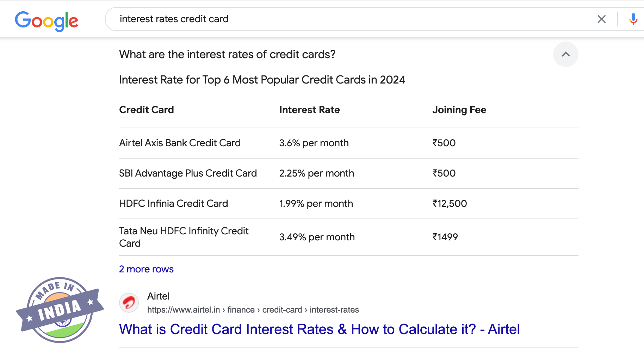This screenshot has width=644, height=351.
Task: Collapse the answer using the chevron button
Action: (565, 54)
